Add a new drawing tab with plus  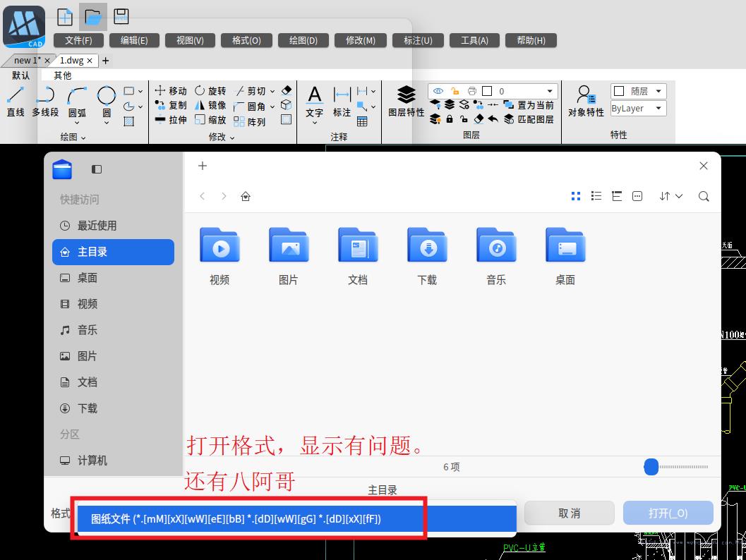[x=106, y=61]
